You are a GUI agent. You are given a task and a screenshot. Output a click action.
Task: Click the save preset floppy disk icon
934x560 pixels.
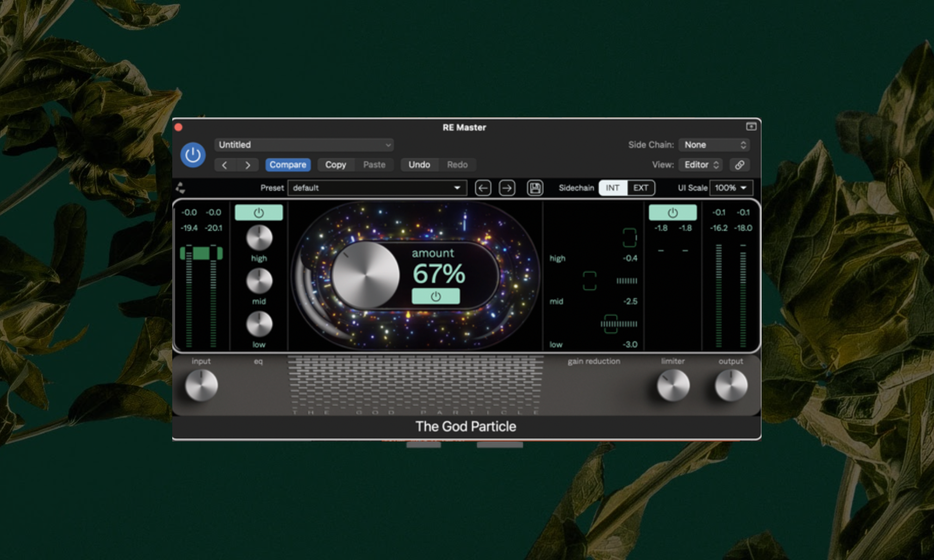(535, 188)
